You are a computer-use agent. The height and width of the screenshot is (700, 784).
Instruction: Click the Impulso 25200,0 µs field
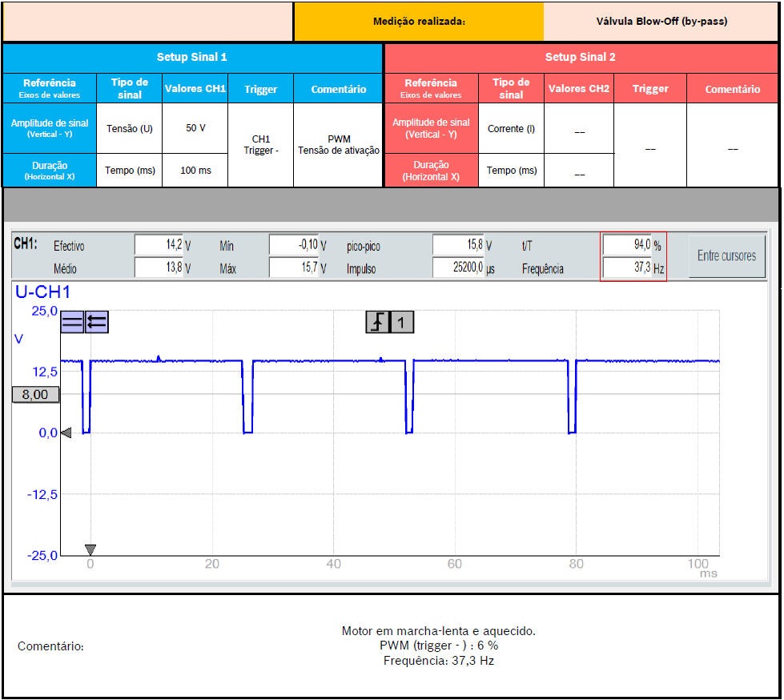(x=458, y=269)
